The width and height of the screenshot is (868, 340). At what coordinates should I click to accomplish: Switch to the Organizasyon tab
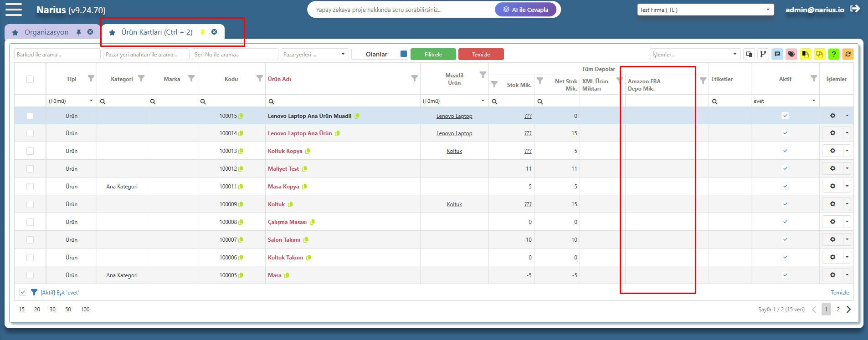coord(46,32)
